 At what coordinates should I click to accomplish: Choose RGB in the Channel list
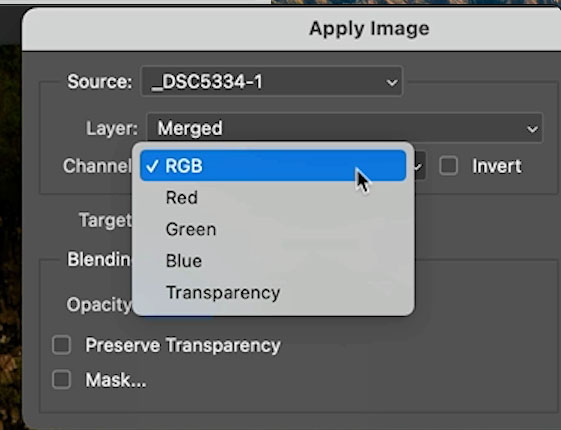click(x=273, y=166)
